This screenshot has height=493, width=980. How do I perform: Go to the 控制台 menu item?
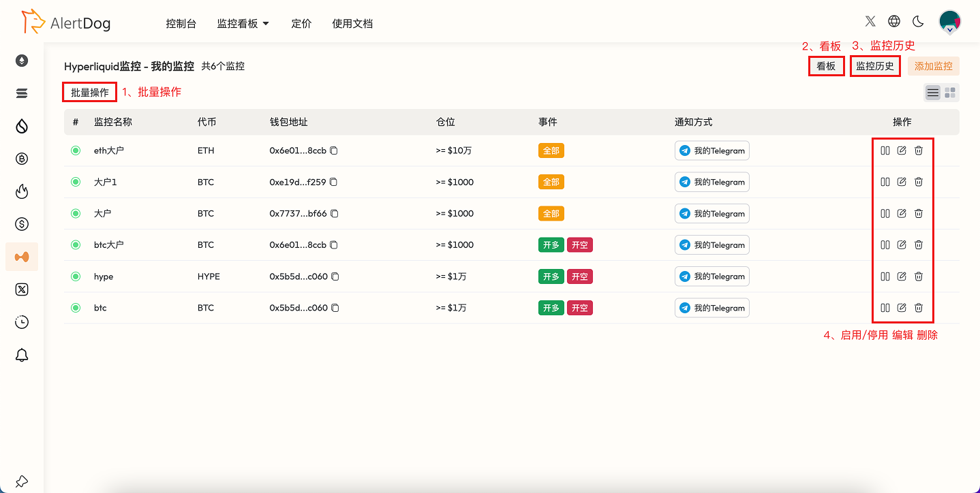(x=181, y=22)
